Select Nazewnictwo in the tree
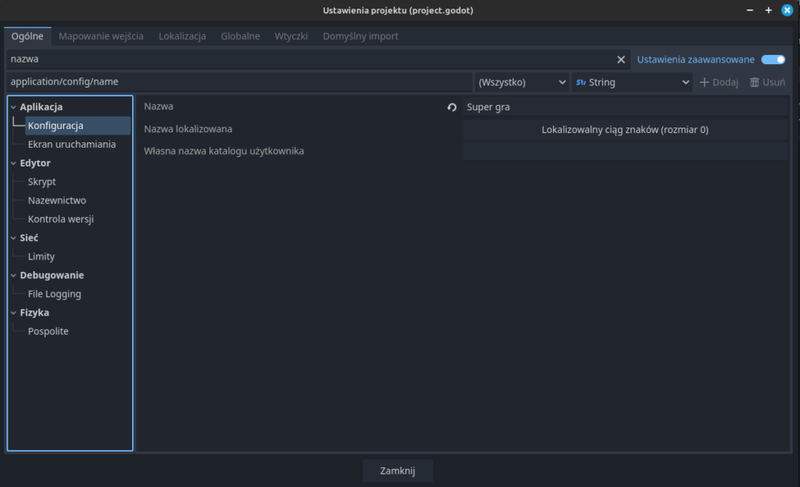 [x=57, y=200]
